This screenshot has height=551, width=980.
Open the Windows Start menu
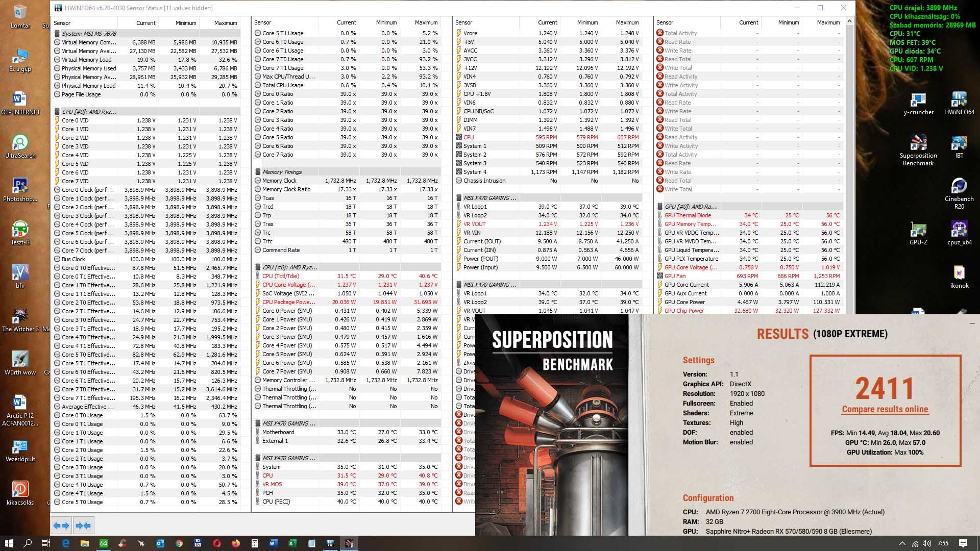(9, 543)
